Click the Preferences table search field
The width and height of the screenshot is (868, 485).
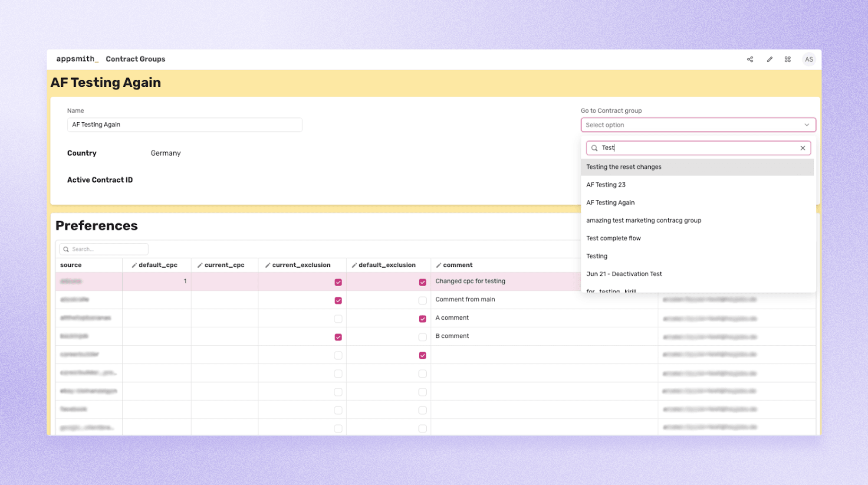[103, 249]
